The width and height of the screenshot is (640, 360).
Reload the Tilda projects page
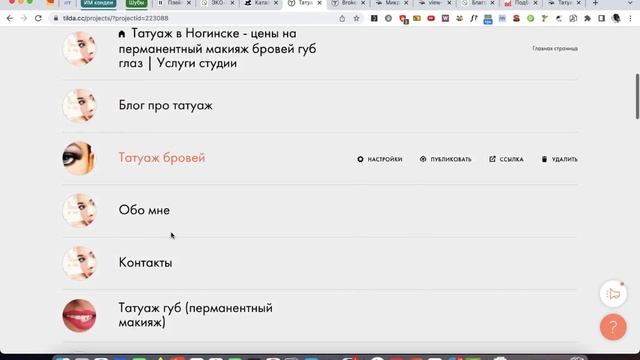point(38,18)
